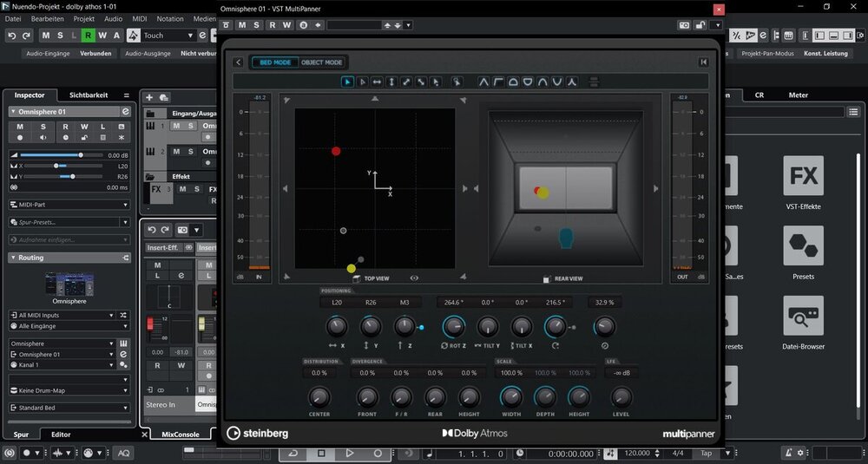
Task: Open the Datei menu
Action: [x=13, y=18]
